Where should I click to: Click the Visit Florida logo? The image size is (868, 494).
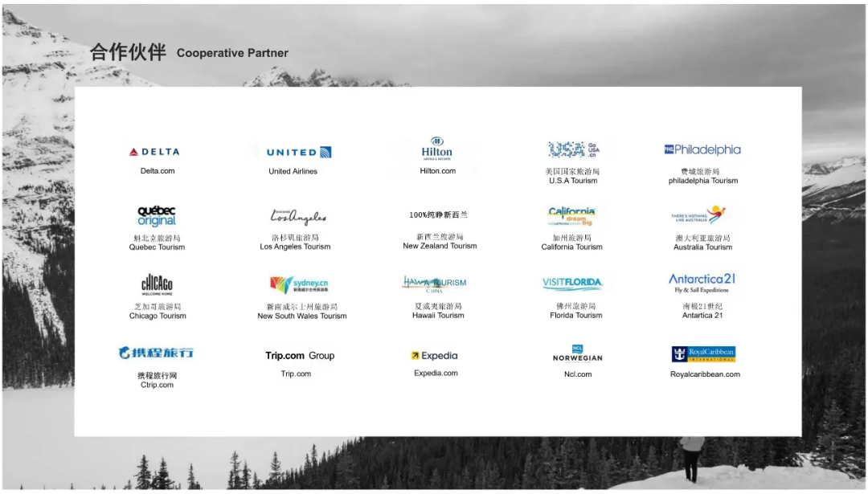point(572,284)
